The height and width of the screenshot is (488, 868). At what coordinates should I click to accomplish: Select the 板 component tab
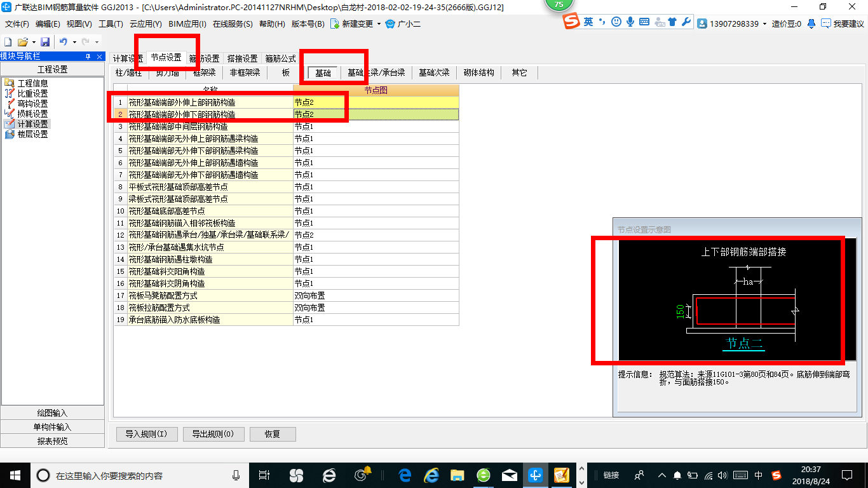pyautogui.click(x=286, y=72)
